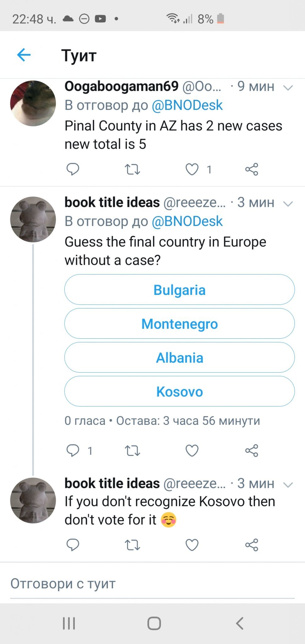Viewport: 305px width, 644px height.
Task: Expand options for Oogaboogaman69's tweet
Action: 288,87
